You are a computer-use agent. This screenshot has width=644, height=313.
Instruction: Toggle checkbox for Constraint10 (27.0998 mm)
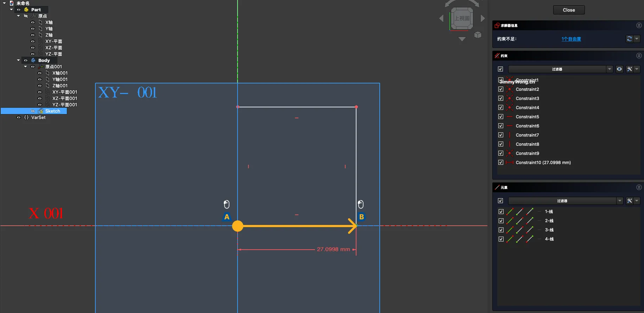tap(501, 162)
